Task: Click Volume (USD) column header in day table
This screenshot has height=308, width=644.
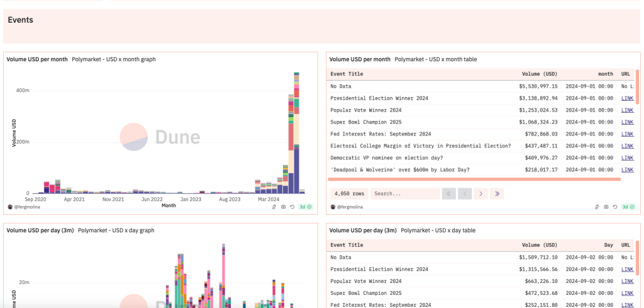Action: tap(539, 245)
